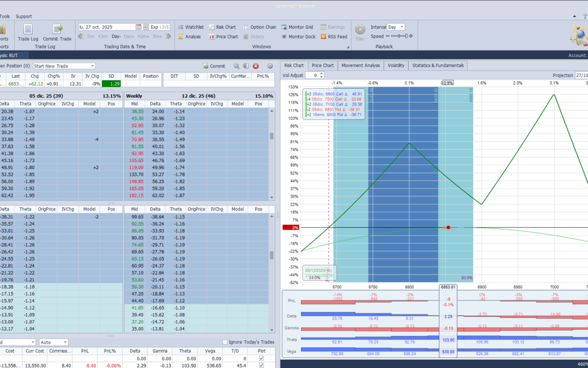
Task: Select the Risk Chart tab
Action: point(294,65)
